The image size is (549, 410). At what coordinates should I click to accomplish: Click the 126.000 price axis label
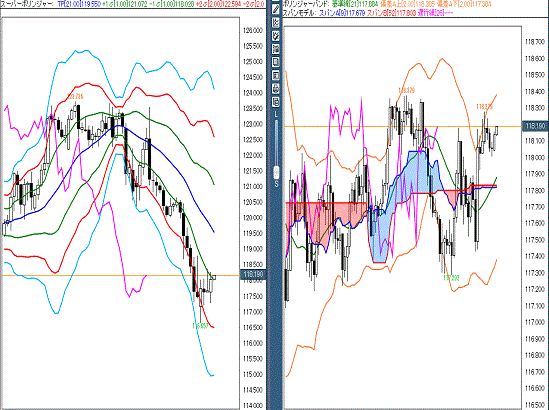(252, 30)
